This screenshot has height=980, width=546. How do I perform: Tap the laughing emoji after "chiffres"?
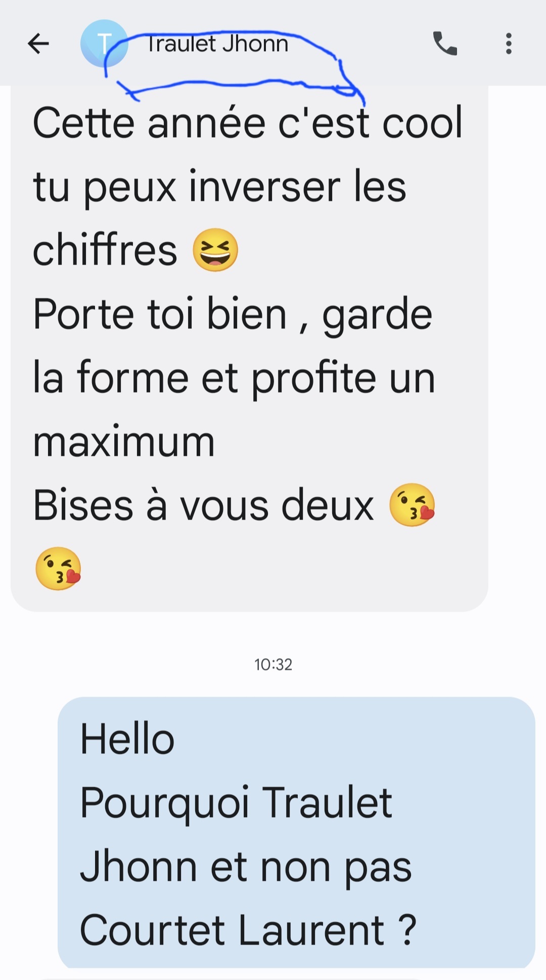(215, 250)
